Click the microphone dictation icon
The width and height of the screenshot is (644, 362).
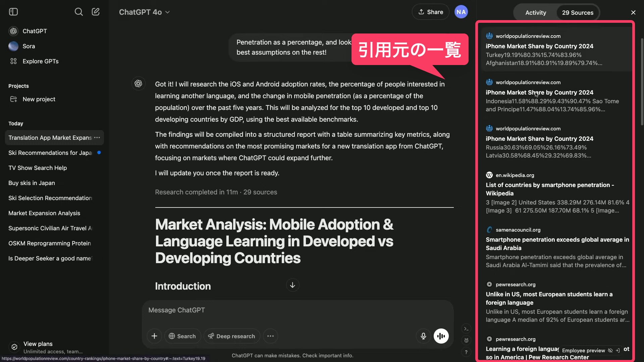pyautogui.click(x=423, y=336)
